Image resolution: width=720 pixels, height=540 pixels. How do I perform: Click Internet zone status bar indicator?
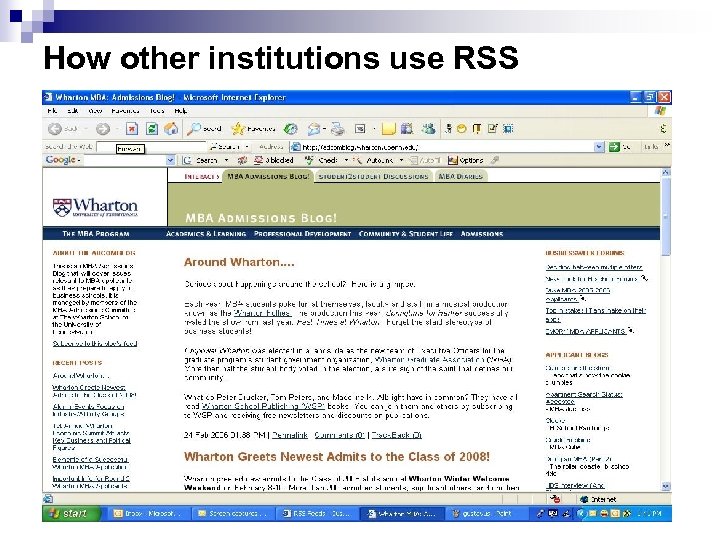tap(598, 499)
